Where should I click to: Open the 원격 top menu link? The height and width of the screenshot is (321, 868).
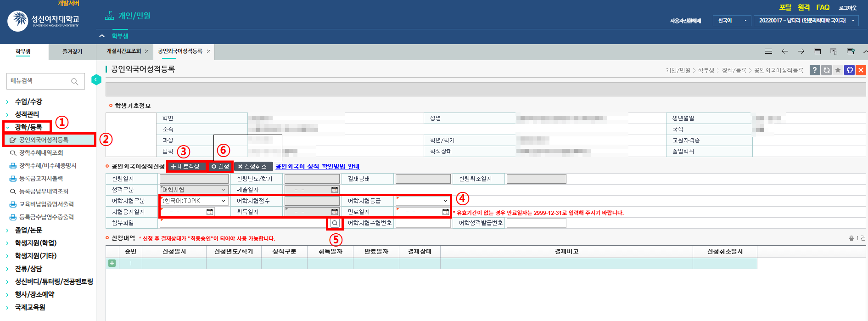coord(804,7)
